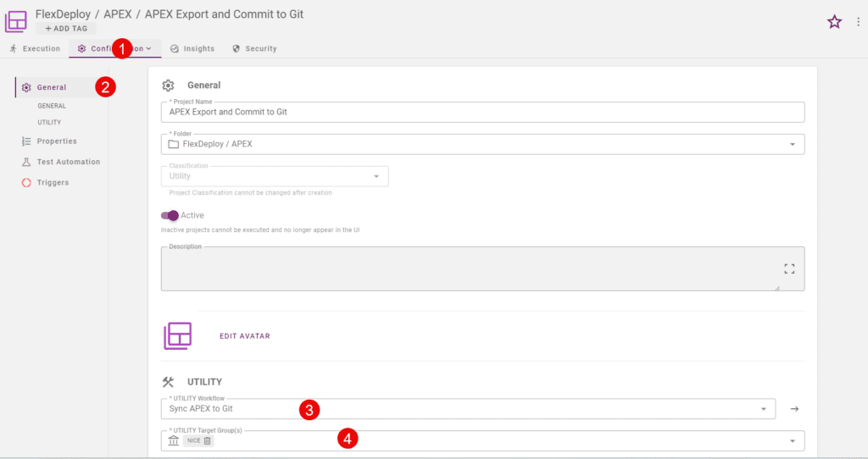Select General in the sidebar
Image resolution: width=868 pixels, height=459 pixels.
pos(52,87)
